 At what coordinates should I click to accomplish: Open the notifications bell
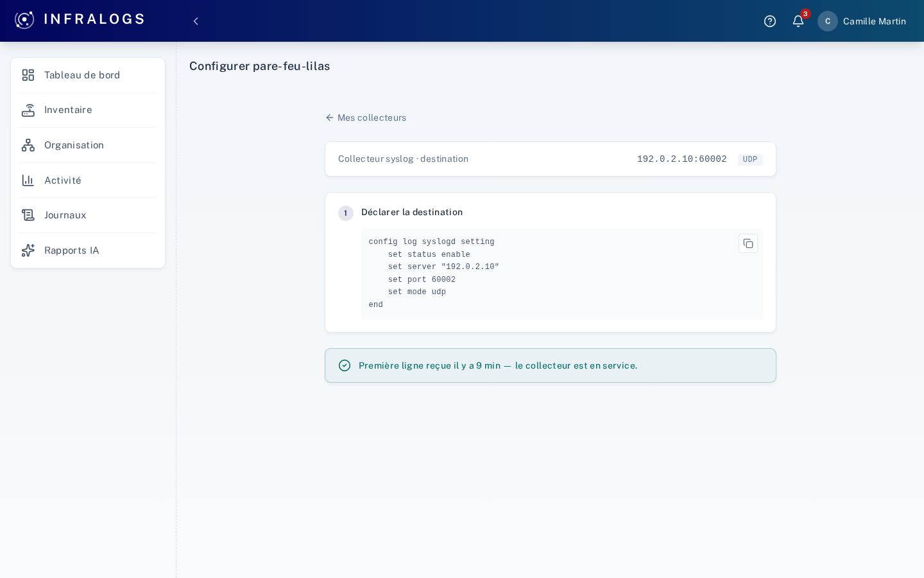(x=798, y=21)
